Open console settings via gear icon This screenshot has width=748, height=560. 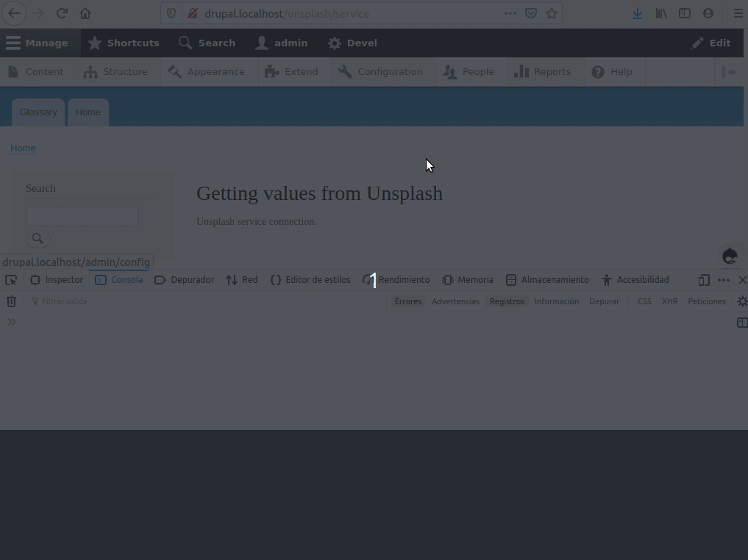coord(741,301)
